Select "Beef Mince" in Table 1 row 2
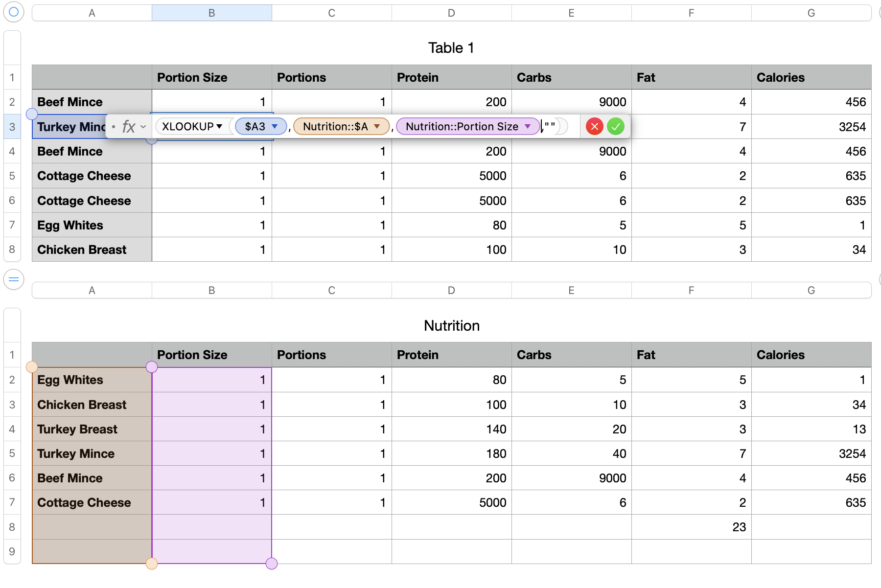 [x=70, y=102]
